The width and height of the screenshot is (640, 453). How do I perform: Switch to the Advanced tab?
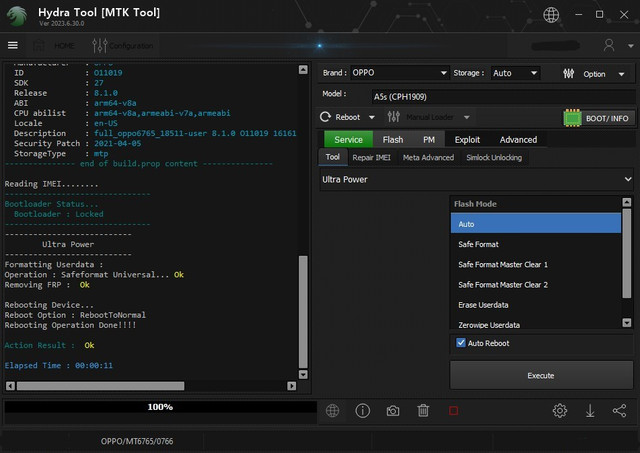518,140
